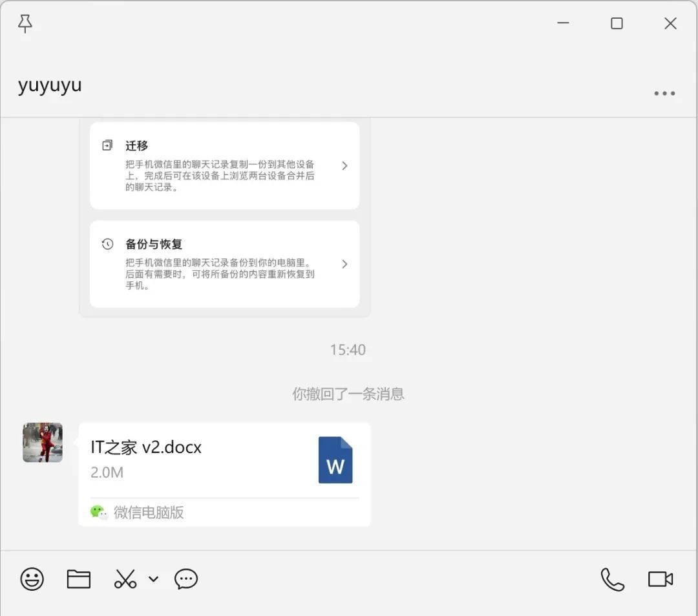Viewport: 698px width, 616px height.
Task: Open the emoji picker
Action: tap(32, 579)
